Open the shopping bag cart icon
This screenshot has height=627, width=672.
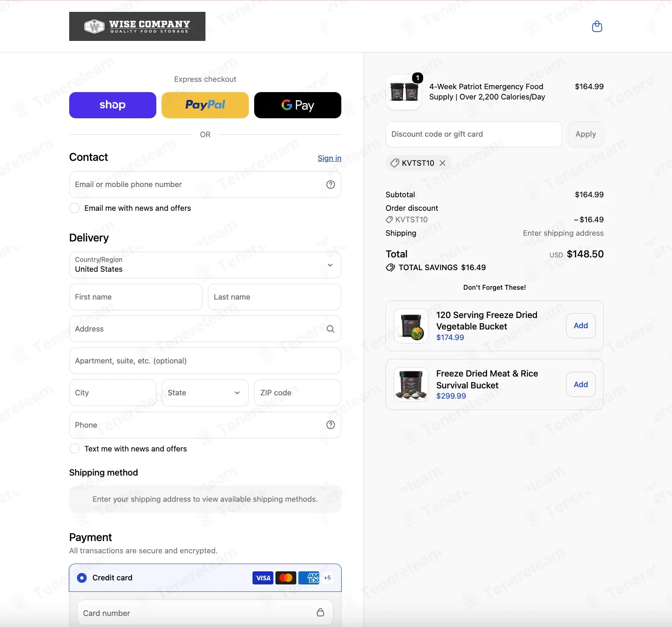coord(597,27)
